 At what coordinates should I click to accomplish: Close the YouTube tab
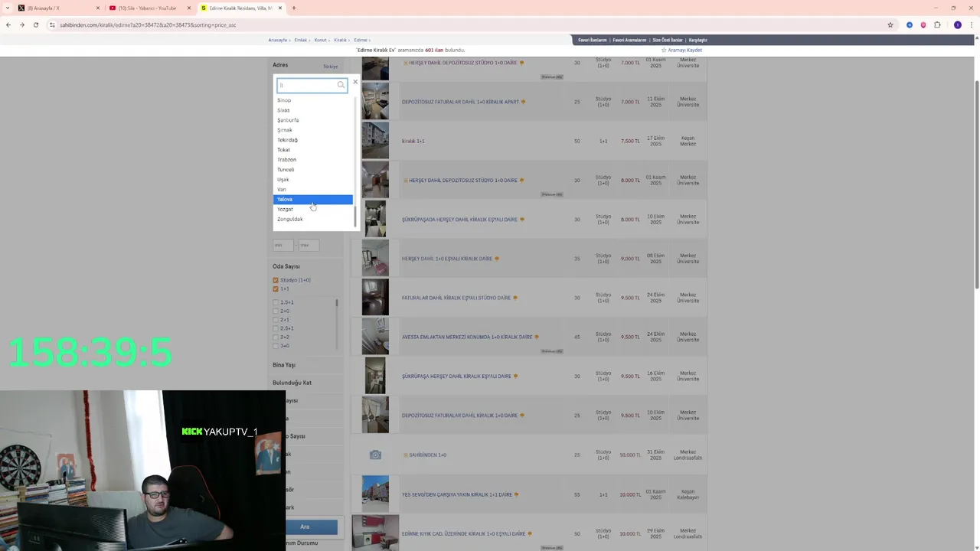(189, 8)
